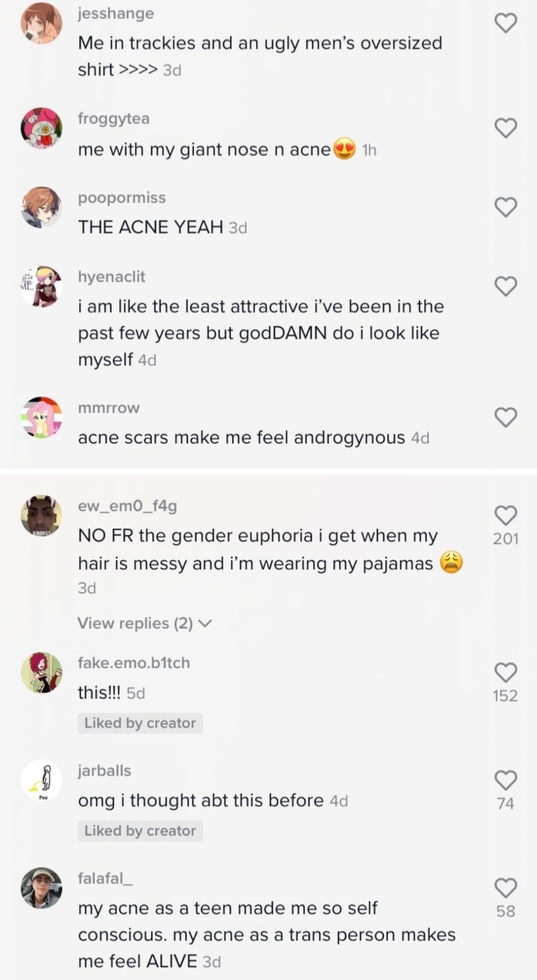This screenshot has width=537, height=980.
Task: Like jesshange's trackies comment
Action: click(x=506, y=23)
